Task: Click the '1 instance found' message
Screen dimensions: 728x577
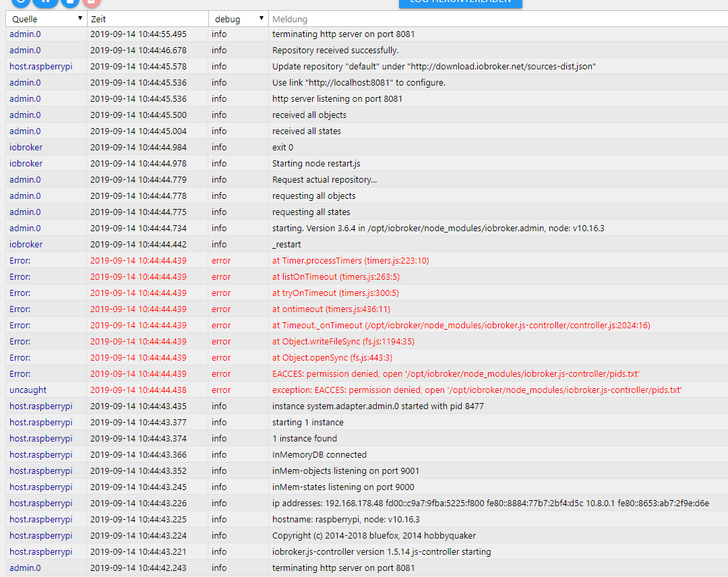Action: tap(305, 439)
